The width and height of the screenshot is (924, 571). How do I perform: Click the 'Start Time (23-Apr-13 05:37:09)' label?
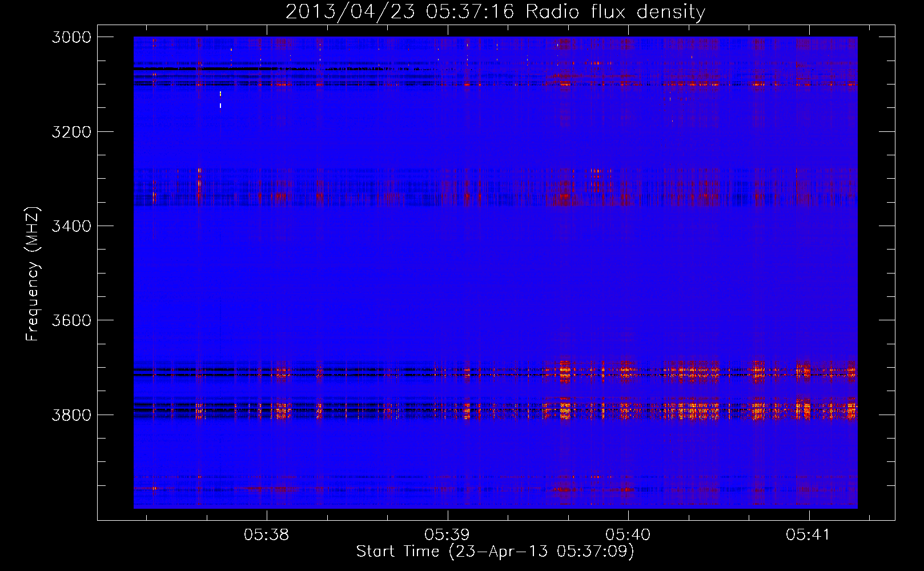click(495, 552)
